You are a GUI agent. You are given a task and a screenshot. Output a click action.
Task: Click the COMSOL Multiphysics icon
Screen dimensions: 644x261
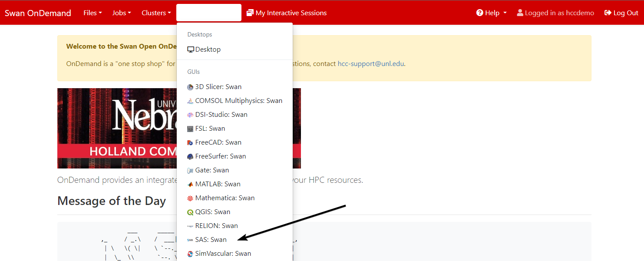(190, 101)
